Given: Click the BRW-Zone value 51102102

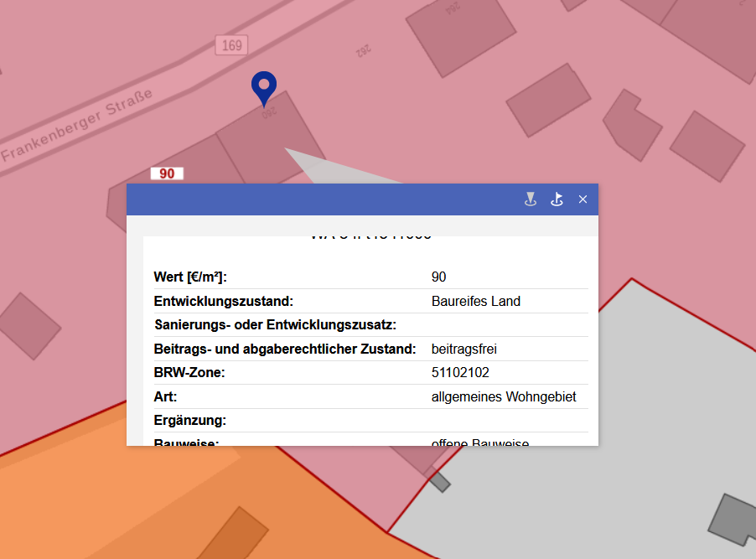Looking at the screenshot, I should 460,373.
